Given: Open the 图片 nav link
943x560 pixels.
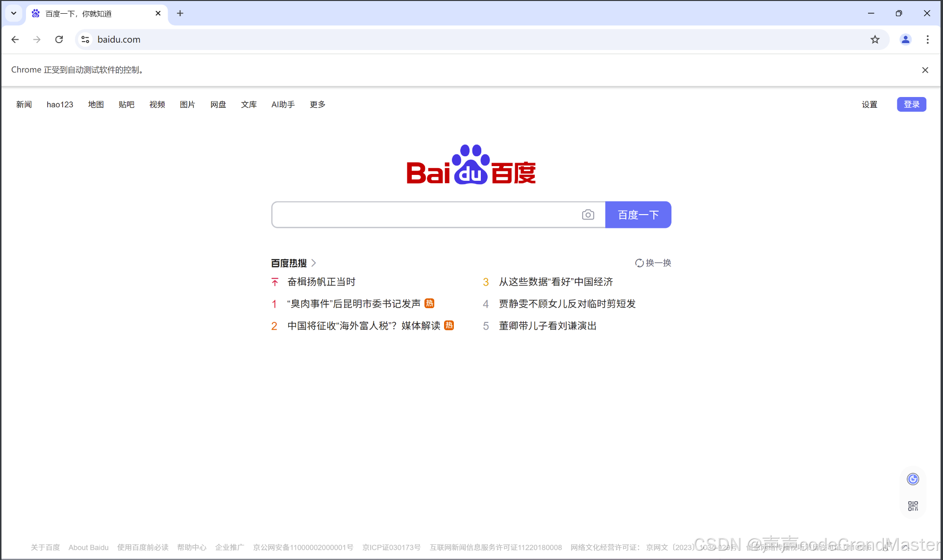Looking at the screenshot, I should click(x=187, y=104).
